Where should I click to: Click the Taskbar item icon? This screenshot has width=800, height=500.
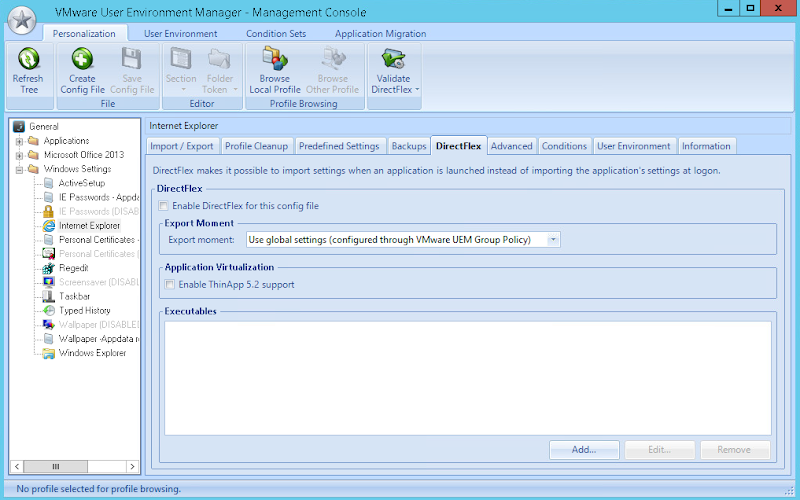click(48, 296)
